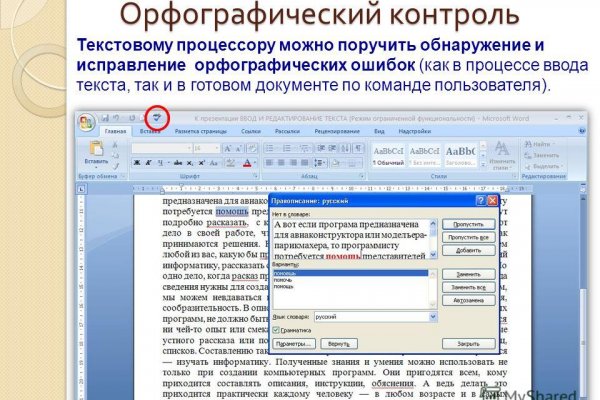This screenshot has height=400, width=600.
Task: Click the Заменить все button
Action: (469, 286)
